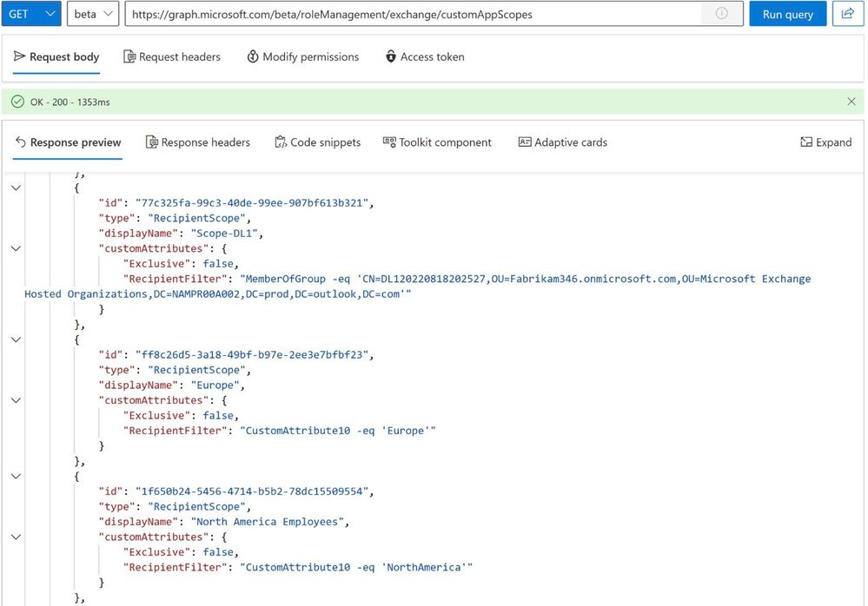The image size is (868, 606).
Task: Click the MemberOfGroup RecipientFilter value
Action: 418,287
